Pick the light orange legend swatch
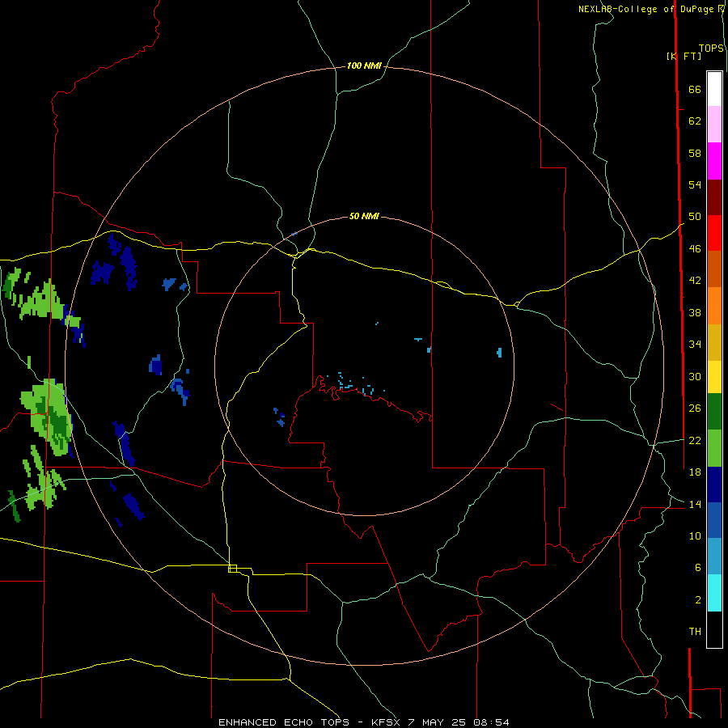The width and height of the screenshot is (728, 728). tap(714, 306)
